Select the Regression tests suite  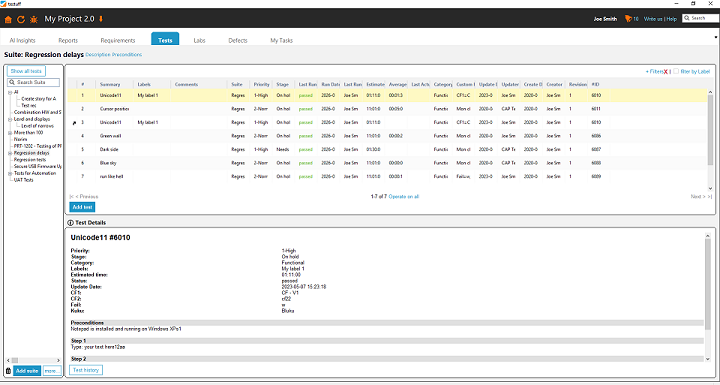(x=30, y=159)
